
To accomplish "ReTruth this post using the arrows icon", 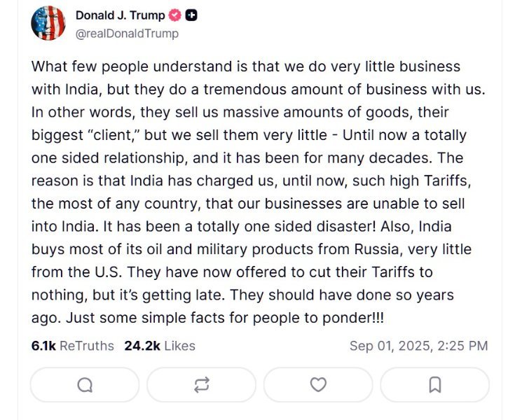I will pos(202,384).
